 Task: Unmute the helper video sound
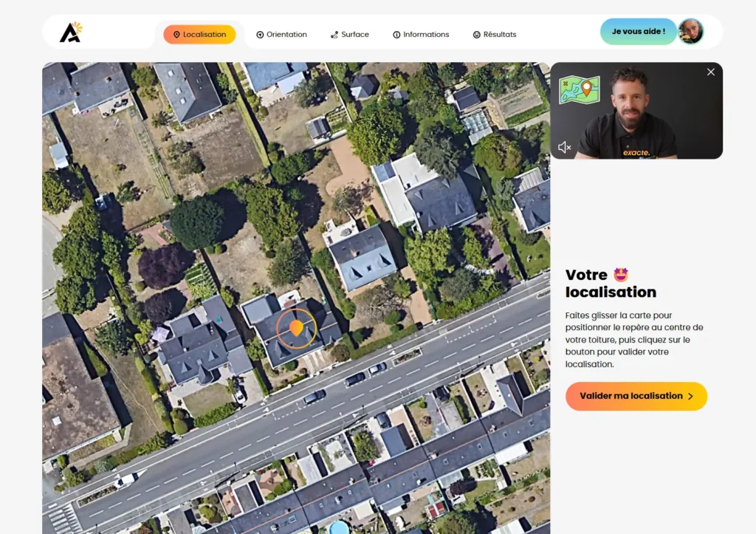click(x=564, y=147)
